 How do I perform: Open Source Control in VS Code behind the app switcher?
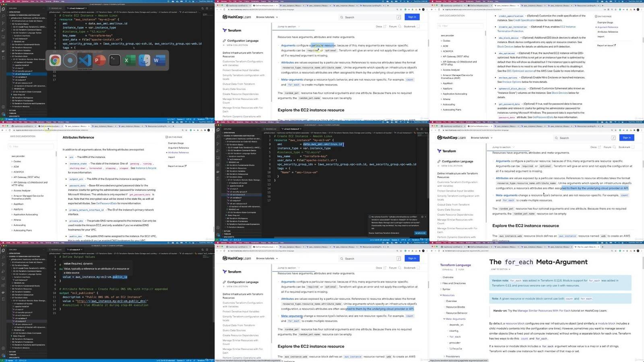coord(3,24)
